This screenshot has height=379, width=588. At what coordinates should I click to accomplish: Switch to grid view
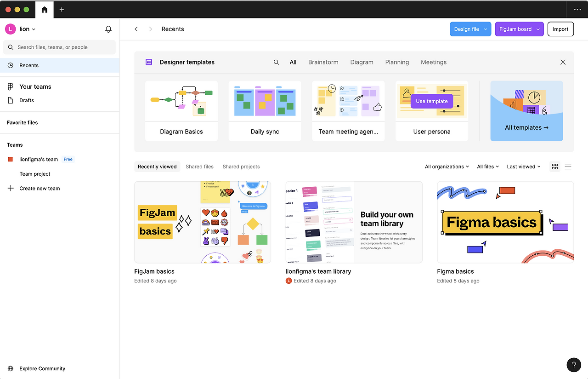pos(555,167)
